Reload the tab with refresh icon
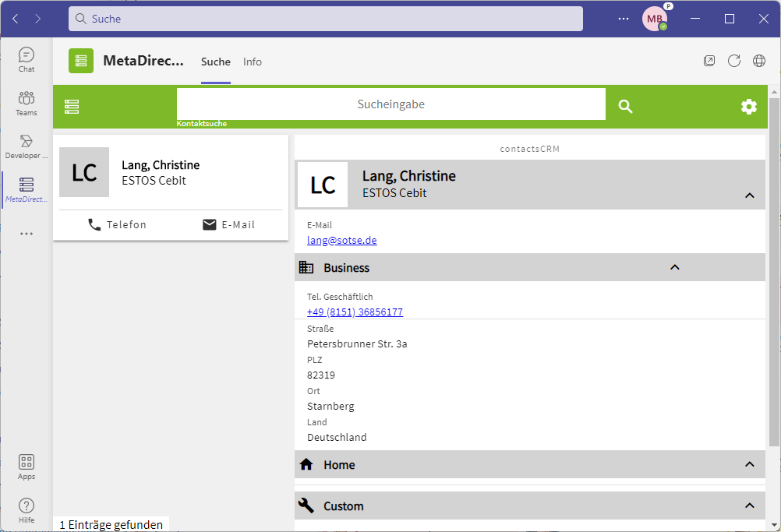781x532 pixels. click(x=733, y=61)
